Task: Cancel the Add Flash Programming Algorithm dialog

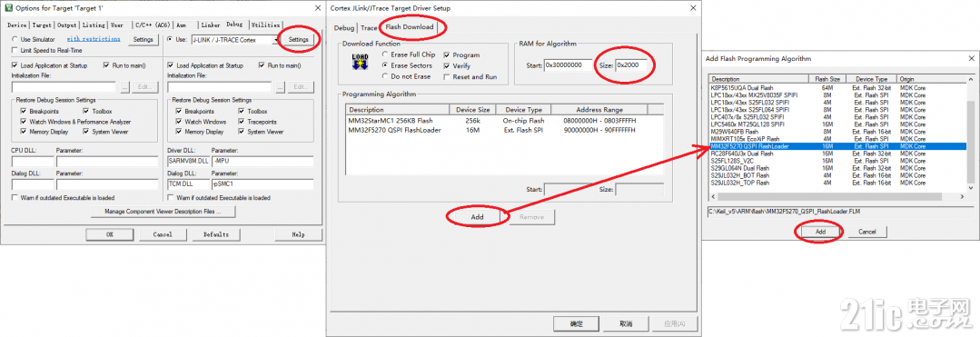Action: 866,232
